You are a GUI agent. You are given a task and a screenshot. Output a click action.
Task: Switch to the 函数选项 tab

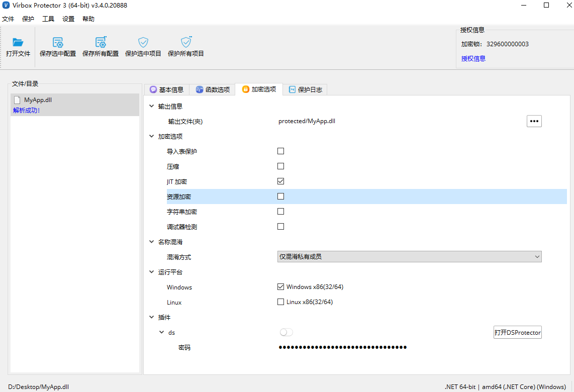(x=213, y=89)
